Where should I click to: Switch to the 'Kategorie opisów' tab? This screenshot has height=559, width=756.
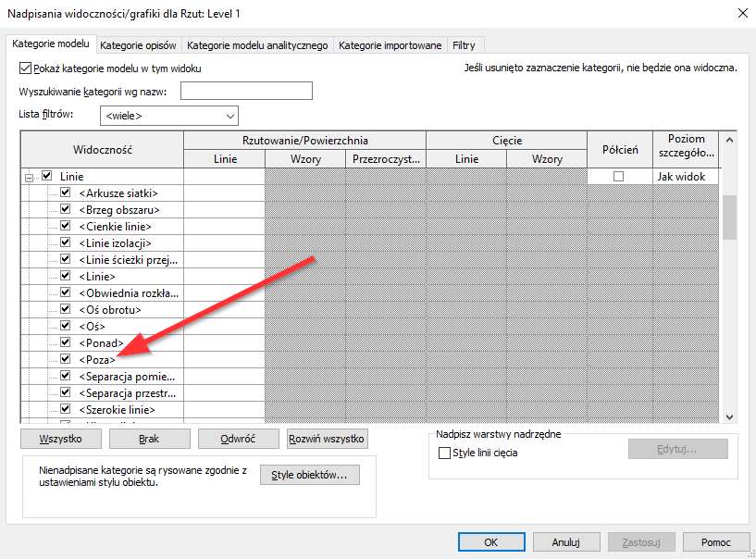[x=139, y=44]
